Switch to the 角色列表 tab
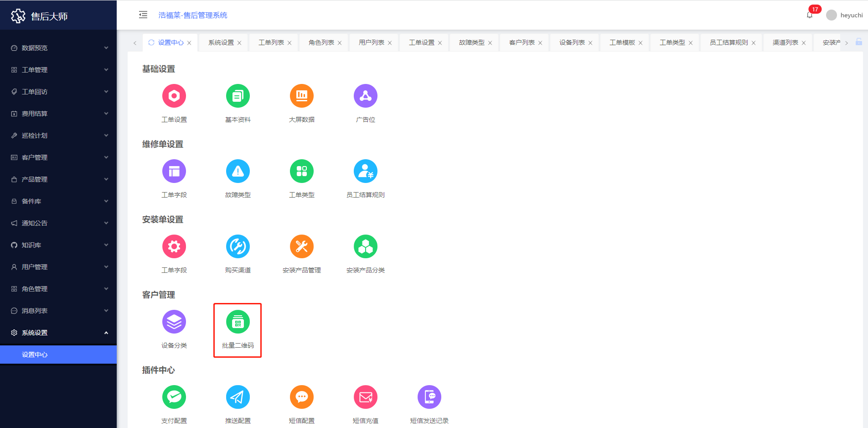 click(x=321, y=42)
